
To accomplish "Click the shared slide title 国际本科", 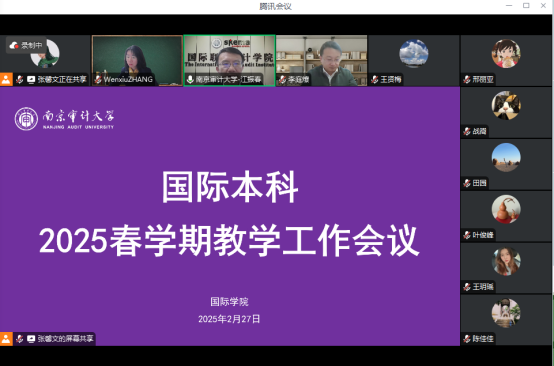I will 230,187.
